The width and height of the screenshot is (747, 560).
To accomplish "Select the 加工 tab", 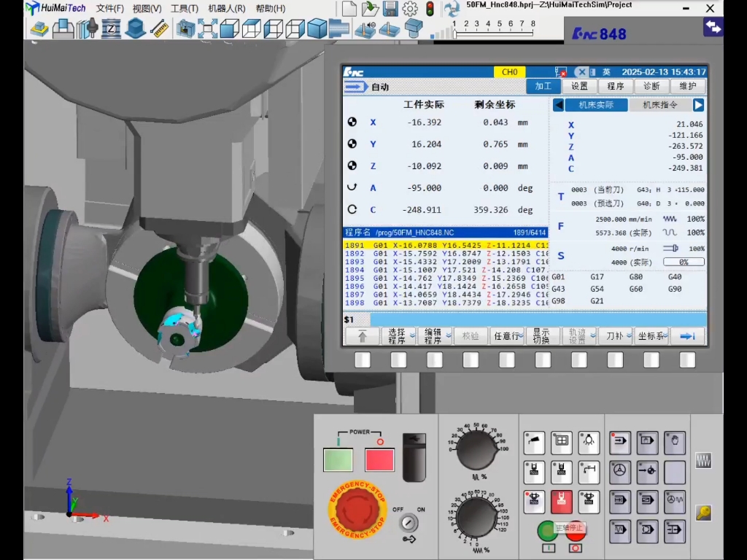I will 543,86.
